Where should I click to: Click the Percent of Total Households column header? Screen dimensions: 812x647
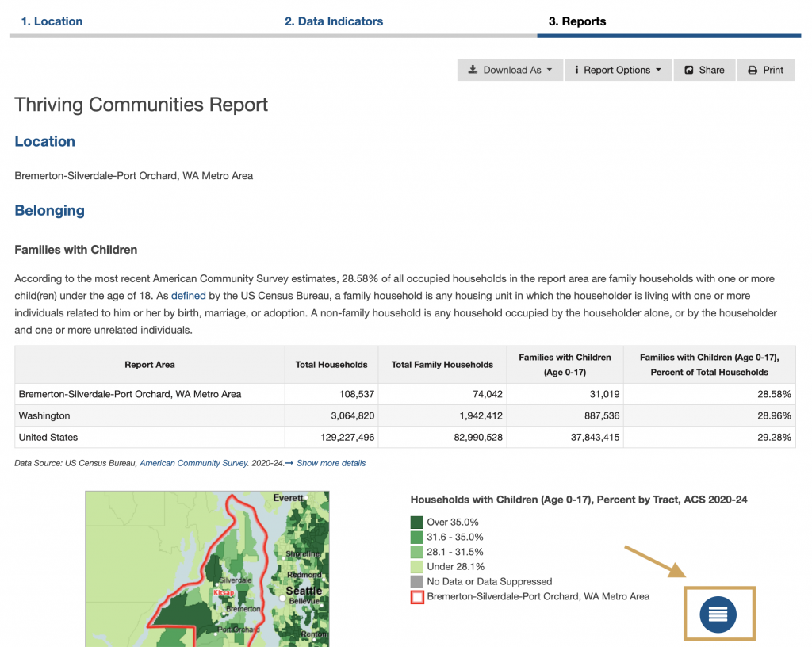(710, 365)
